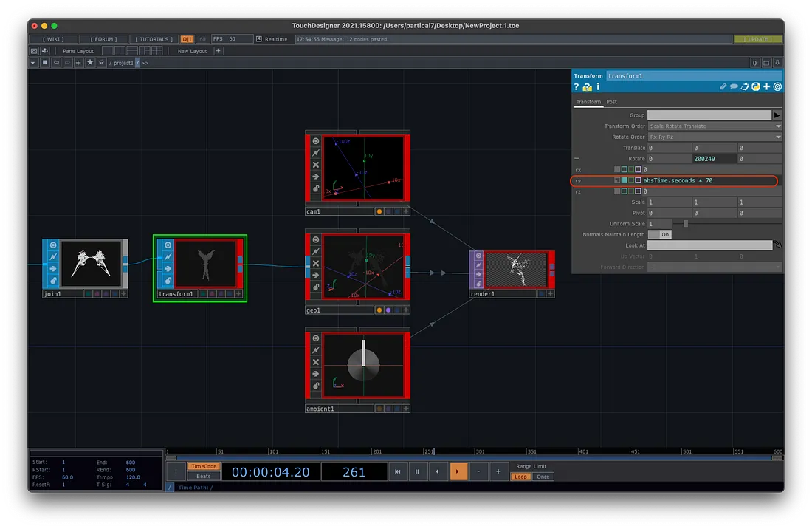Open operator help question mark icon
This screenshot has width=812, height=529.
click(577, 87)
